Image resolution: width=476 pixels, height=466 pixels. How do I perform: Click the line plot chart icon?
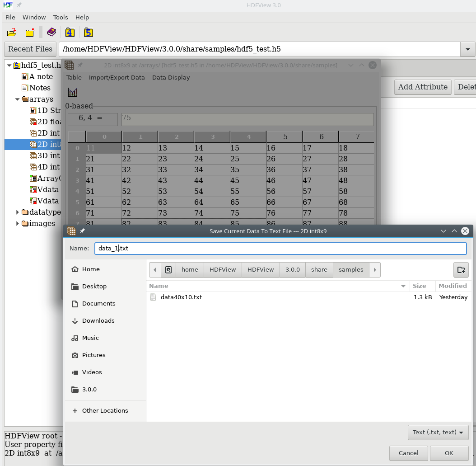[73, 92]
